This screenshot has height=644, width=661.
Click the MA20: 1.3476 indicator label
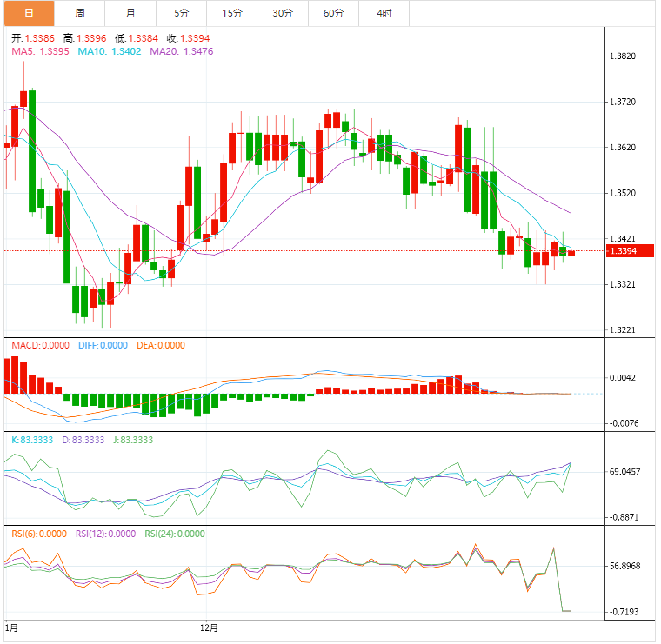182,51
